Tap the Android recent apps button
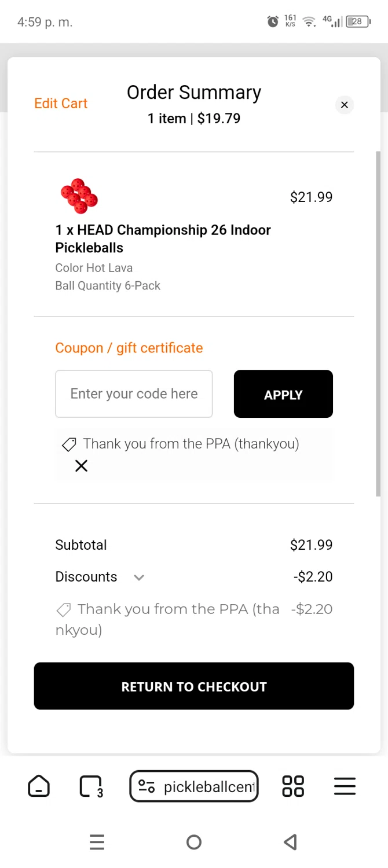The image size is (388, 868). pos(97,842)
